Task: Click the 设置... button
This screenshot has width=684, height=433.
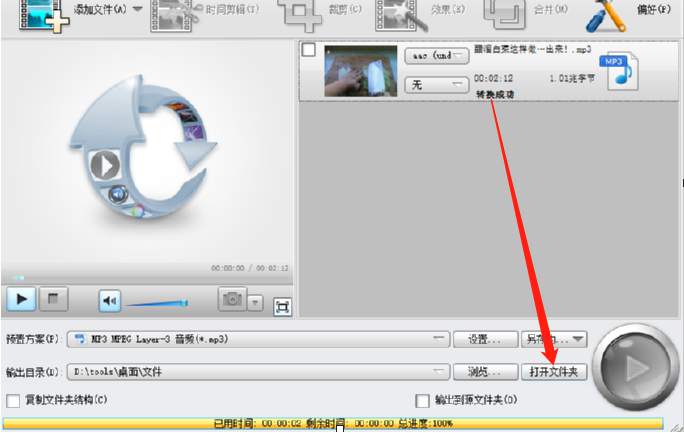Action: tap(485, 339)
